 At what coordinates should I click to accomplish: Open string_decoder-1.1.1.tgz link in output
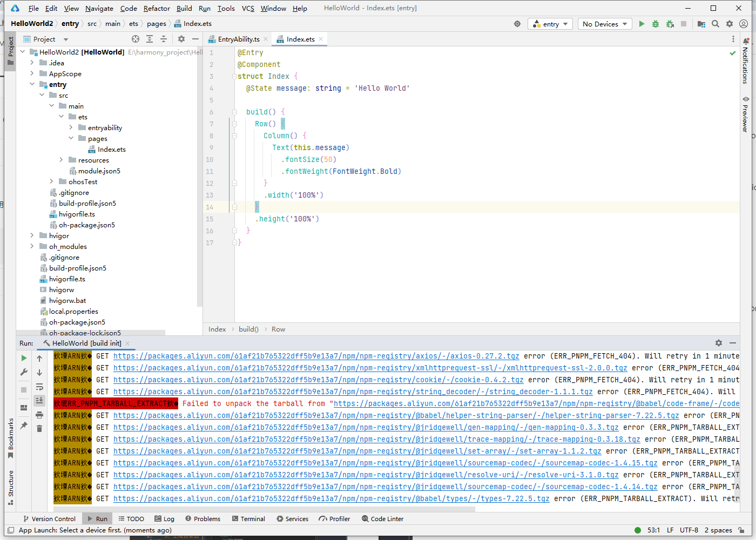click(353, 391)
